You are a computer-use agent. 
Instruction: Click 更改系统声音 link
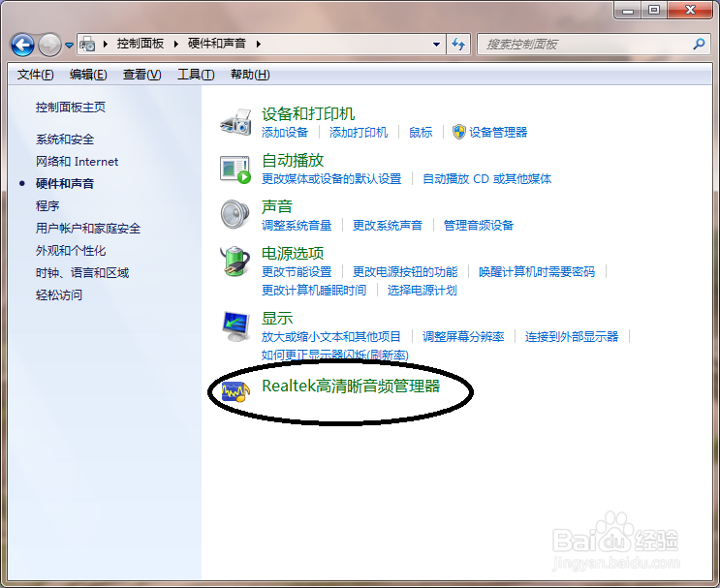click(388, 226)
